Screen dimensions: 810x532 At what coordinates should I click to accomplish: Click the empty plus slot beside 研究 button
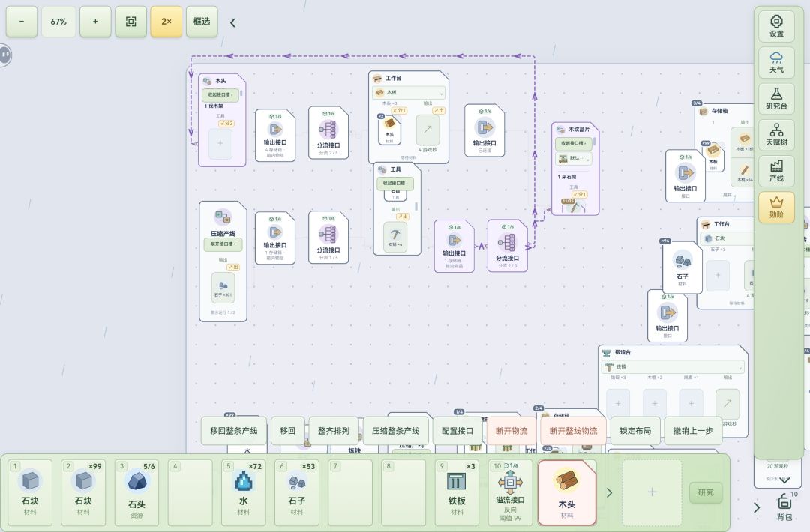(652, 492)
